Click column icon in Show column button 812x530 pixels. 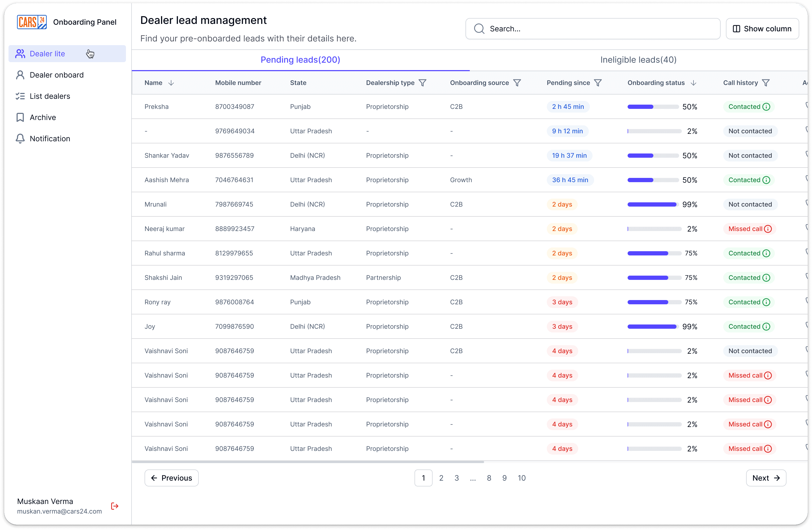tap(736, 29)
